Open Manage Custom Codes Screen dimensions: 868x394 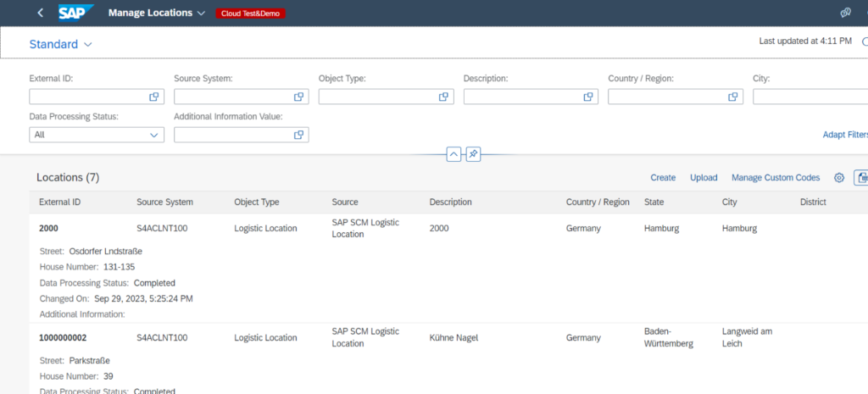[x=776, y=178]
